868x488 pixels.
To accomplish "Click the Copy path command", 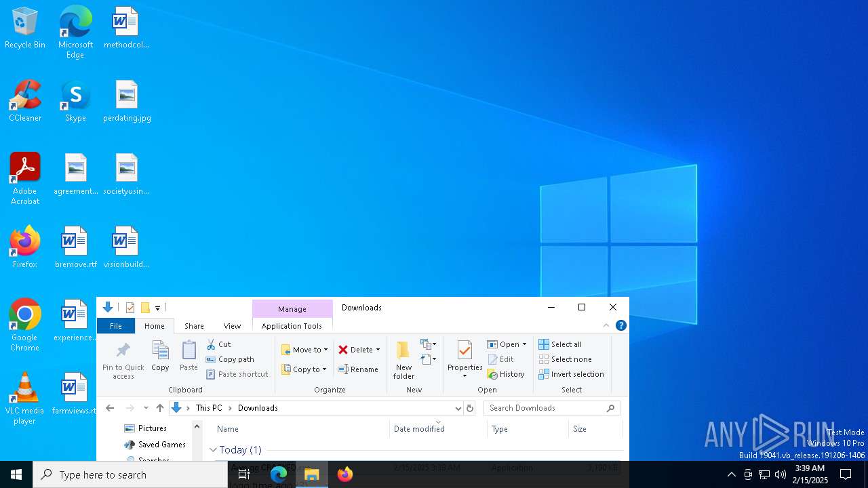I will [x=230, y=359].
